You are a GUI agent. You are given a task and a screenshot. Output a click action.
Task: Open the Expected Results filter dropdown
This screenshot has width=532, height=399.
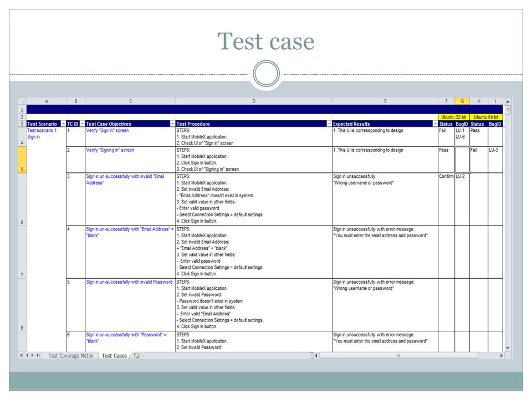point(435,124)
